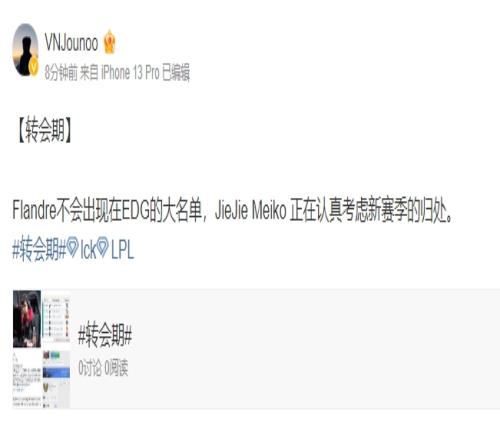This screenshot has width=500, height=440.
Task: Click the yellow verified V badge
Action: [x=34, y=68]
